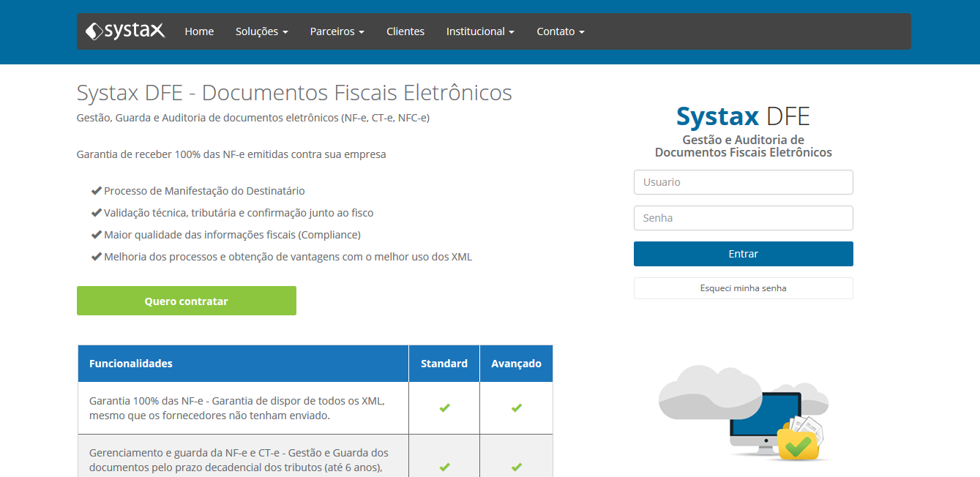Expand the Institucional dropdown

click(480, 31)
